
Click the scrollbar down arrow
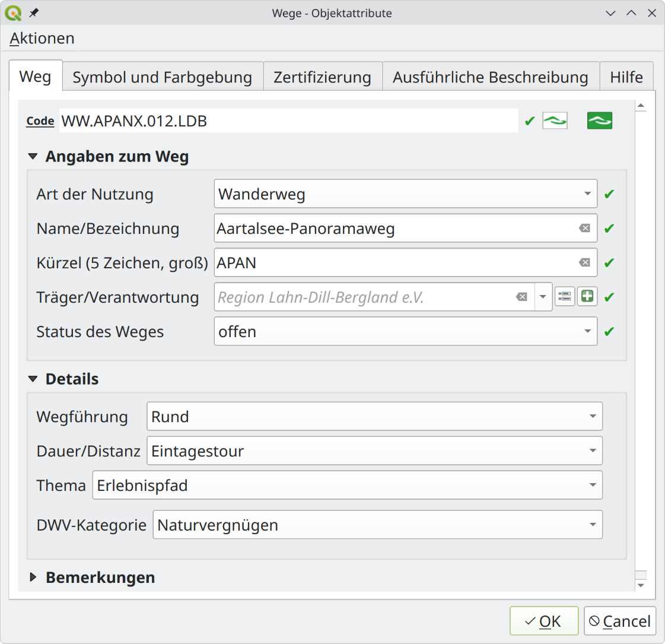click(641, 585)
